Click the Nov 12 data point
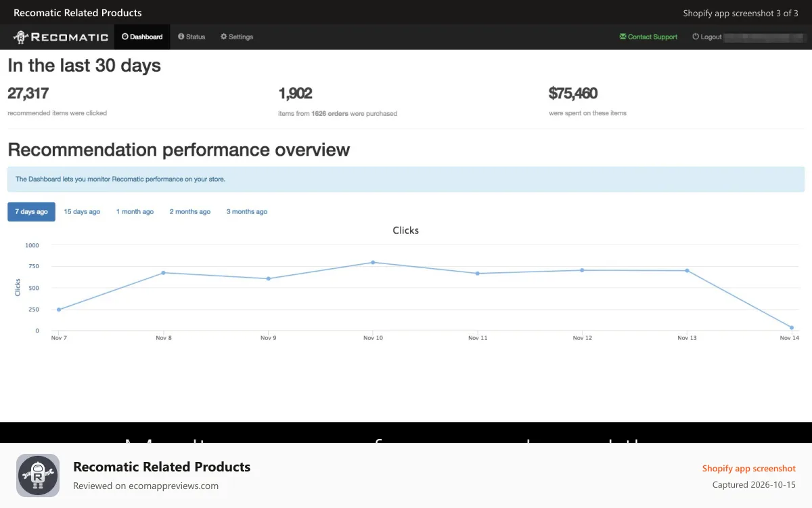Viewport: 812px width, 508px height. 582,270
